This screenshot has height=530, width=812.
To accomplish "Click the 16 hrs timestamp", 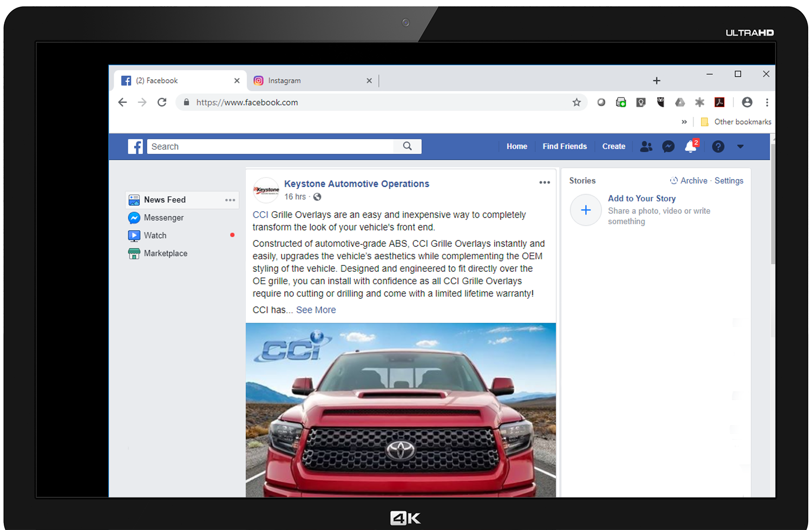I will pyautogui.click(x=295, y=197).
